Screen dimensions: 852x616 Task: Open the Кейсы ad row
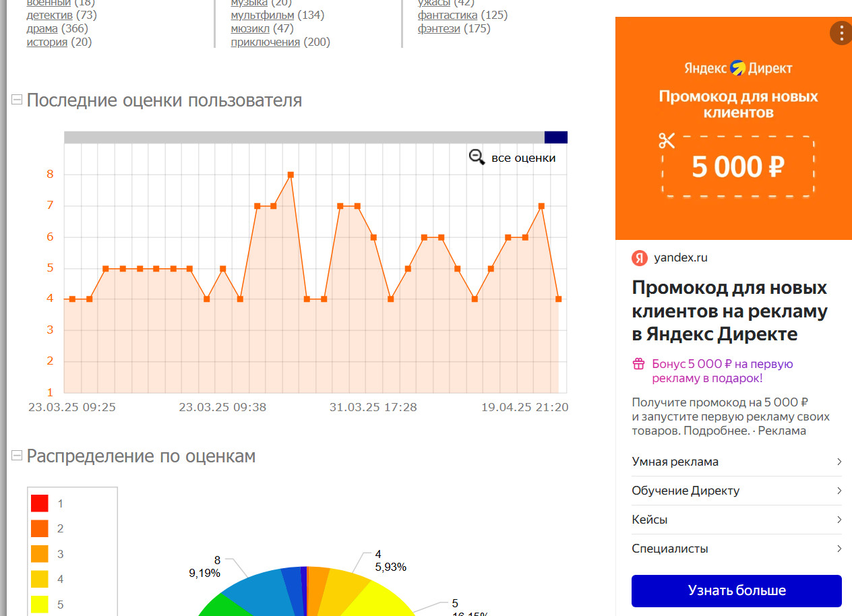[x=737, y=520]
